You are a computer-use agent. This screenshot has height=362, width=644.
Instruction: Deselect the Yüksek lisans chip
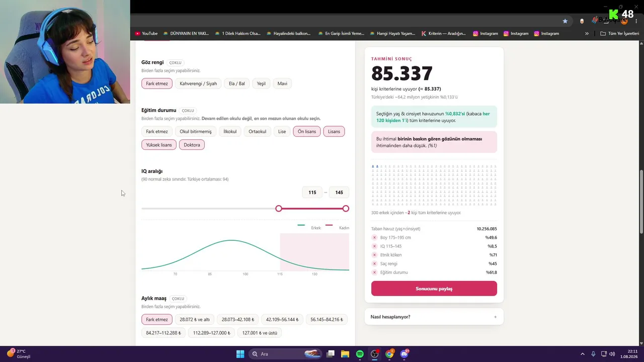click(x=159, y=145)
